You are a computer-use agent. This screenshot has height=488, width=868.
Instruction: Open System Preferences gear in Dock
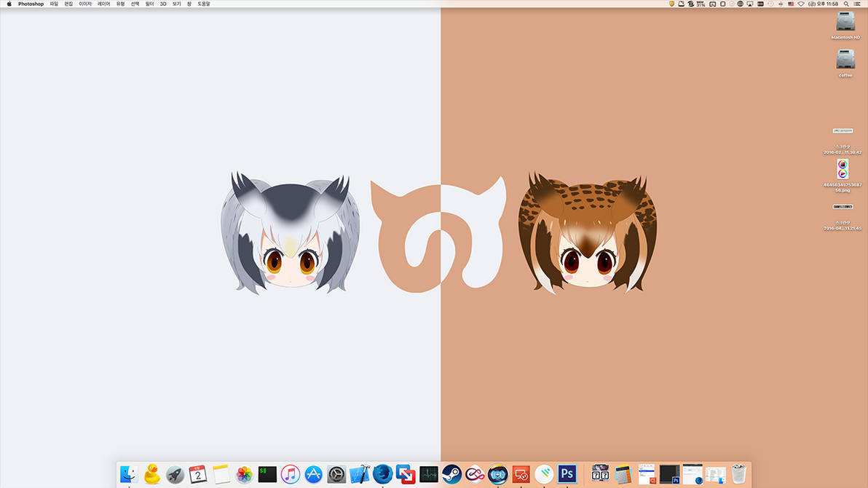336,474
